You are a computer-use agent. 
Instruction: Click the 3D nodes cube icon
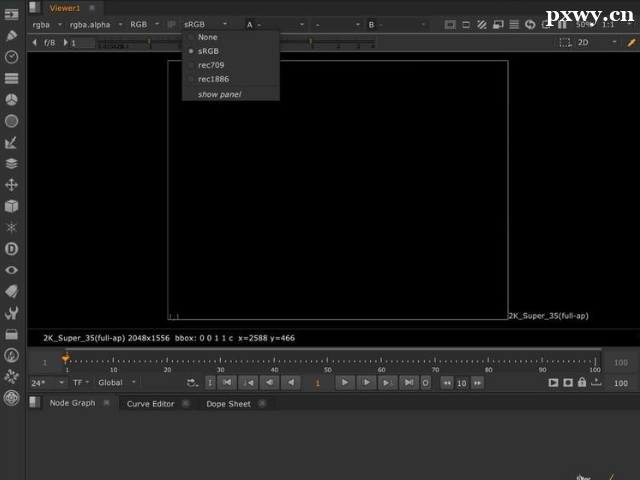[x=12, y=206]
